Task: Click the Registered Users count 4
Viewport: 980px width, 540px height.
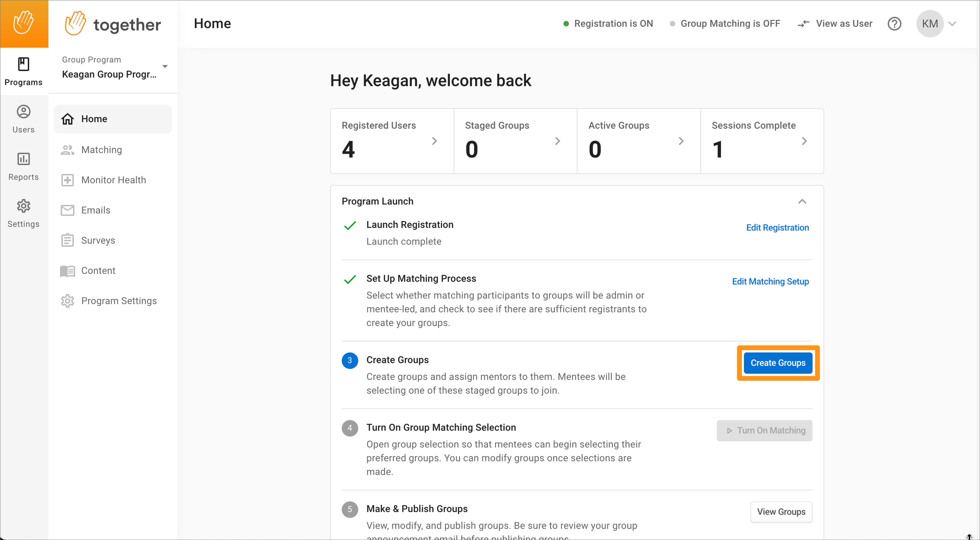Action: point(348,149)
